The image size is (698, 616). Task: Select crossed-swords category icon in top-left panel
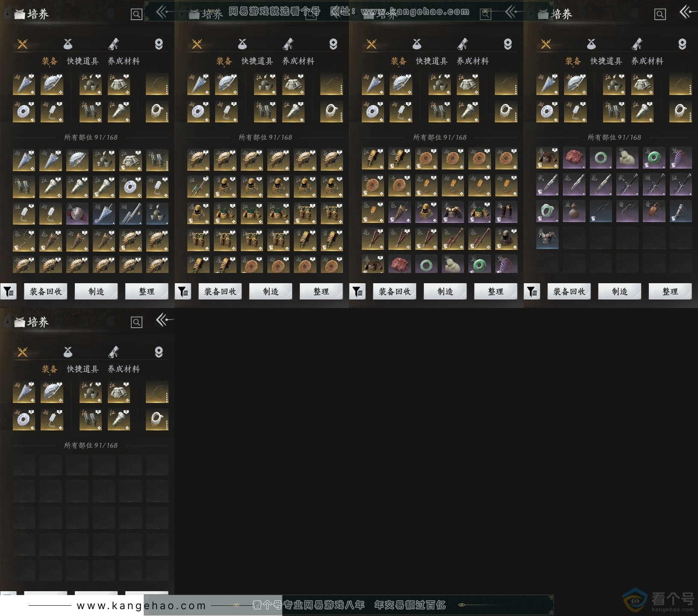point(23,44)
